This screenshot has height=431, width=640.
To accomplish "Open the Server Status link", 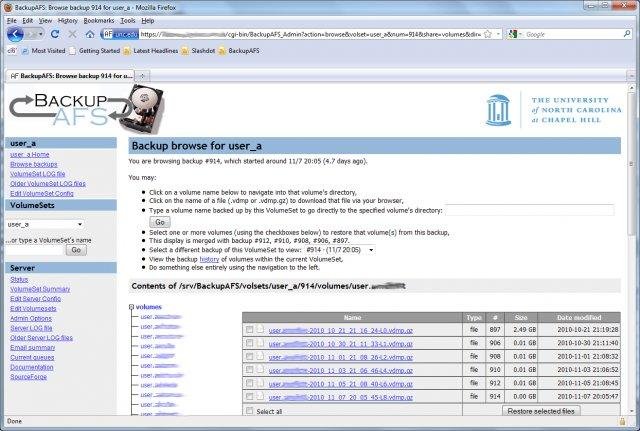I will pyautogui.click(x=19, y=280).
